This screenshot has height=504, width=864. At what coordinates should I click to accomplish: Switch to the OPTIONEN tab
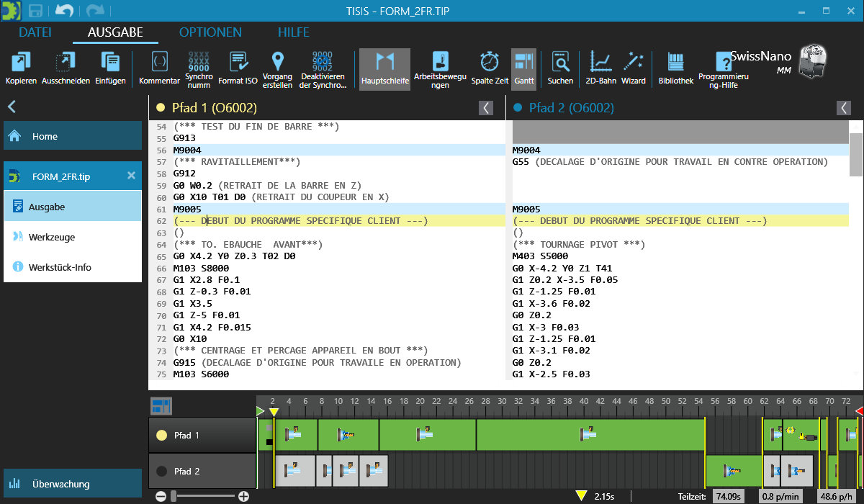210,32
